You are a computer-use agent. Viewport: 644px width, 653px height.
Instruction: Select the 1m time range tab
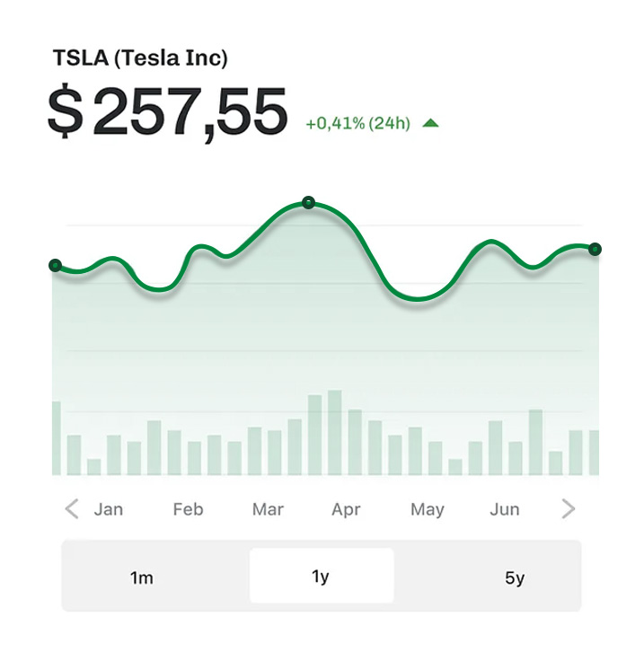coord(142,578)
